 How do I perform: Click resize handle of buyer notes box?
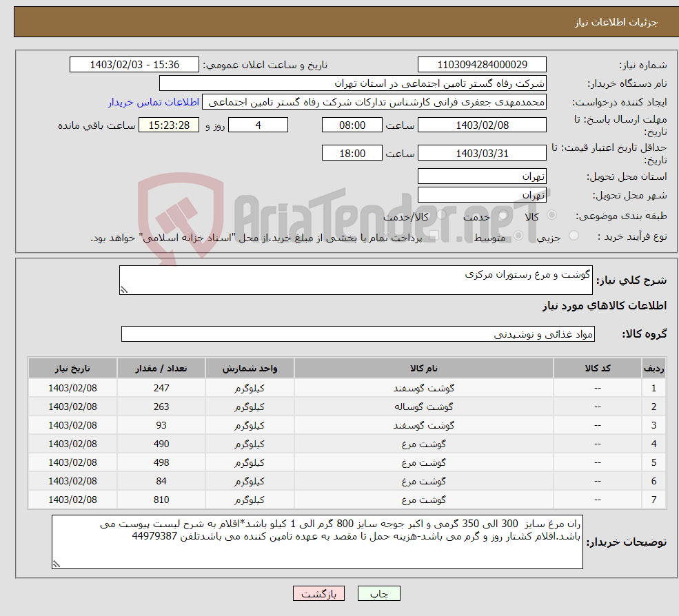57,564
